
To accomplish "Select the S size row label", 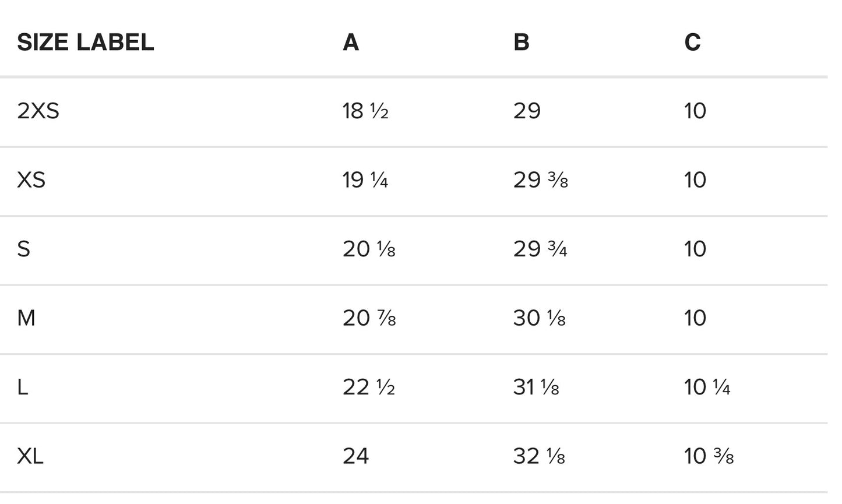I will pyautogui.click(x=23, y=249).
